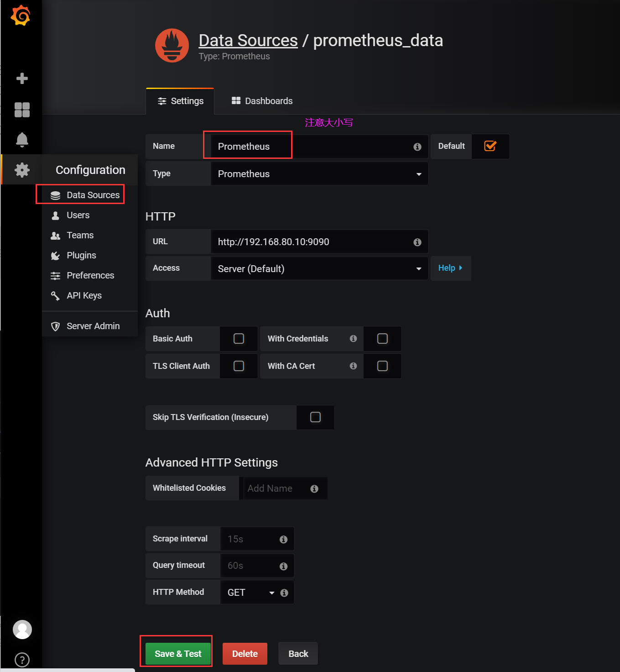Open Alerting bell icon
This screenshot has width=620, height=672.
pos(22,140)
